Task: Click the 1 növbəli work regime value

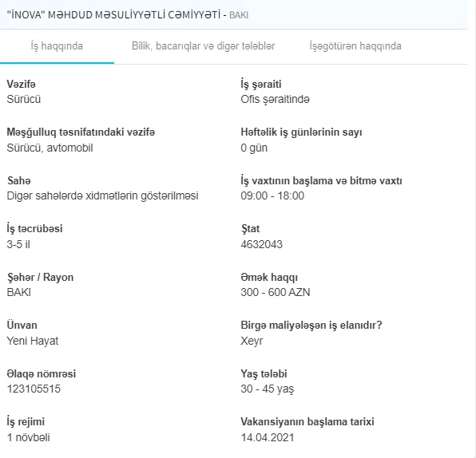Action: (28, 437)
